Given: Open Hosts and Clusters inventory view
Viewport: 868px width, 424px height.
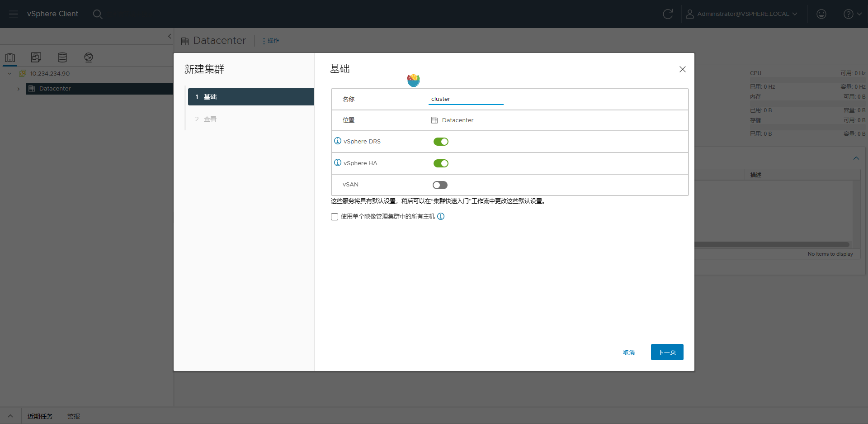Looking at the screenshot, I should (x=10, y=57).
